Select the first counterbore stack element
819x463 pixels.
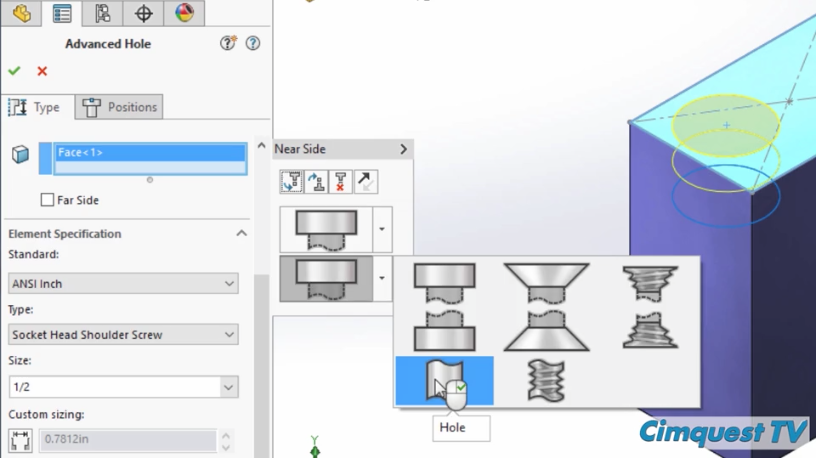point(326,229)
